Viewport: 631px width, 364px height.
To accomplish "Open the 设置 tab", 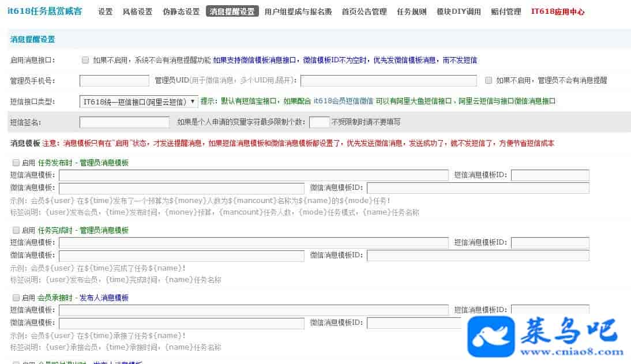I will click(x=106, y=12).
